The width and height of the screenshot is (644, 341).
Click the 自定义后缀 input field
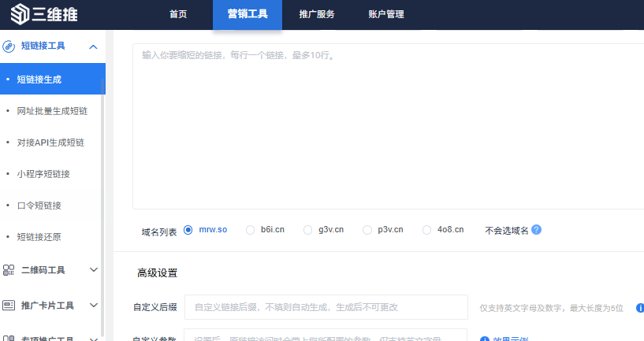[x=326, y=307]
